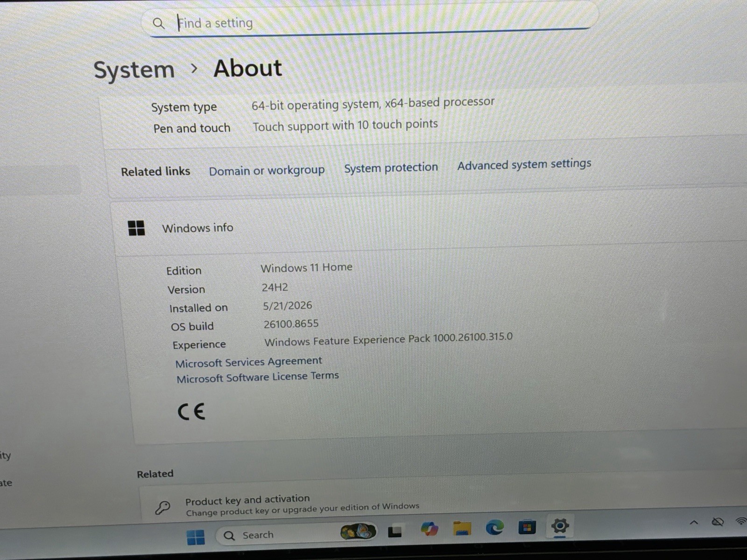Open Domain or workgroup link
Screen dimensions: 747x560
(x=267, y=170)
